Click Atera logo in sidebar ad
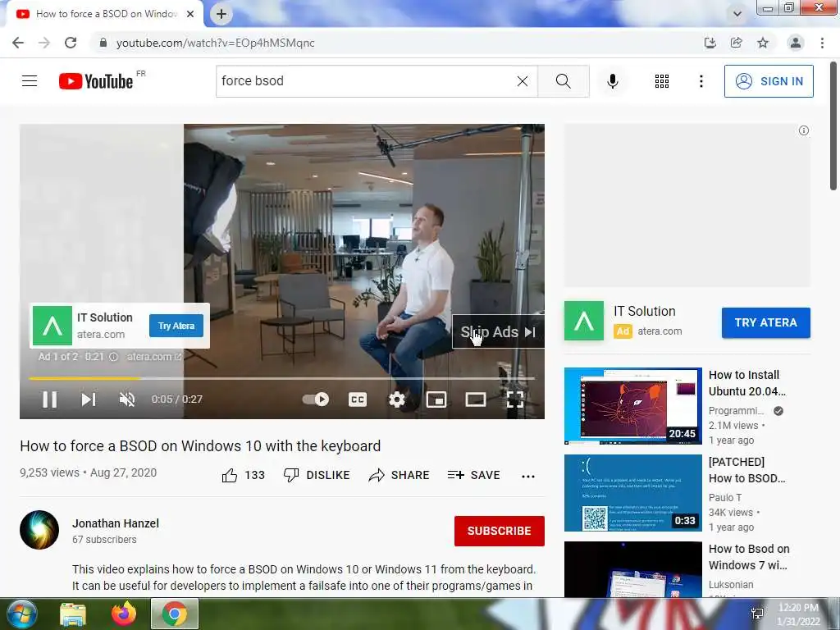Screen dimensions: 840x630 [x=584, y=321]
